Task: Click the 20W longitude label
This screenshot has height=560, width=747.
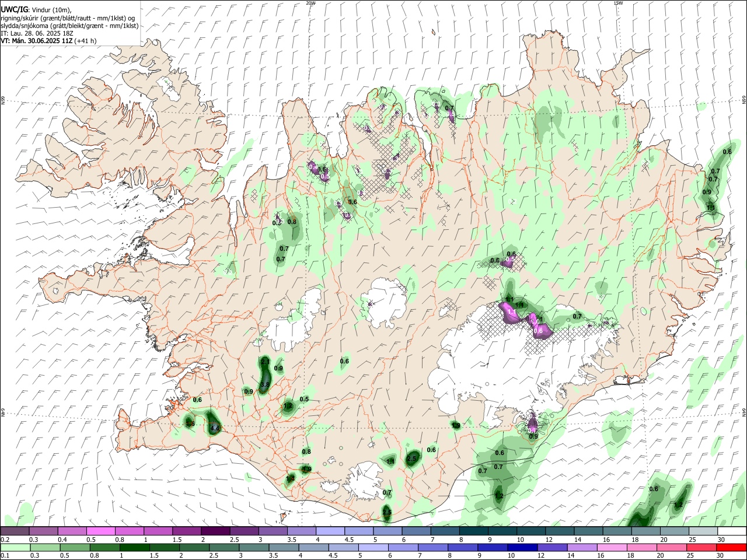Action: click(x=310, y=3)
